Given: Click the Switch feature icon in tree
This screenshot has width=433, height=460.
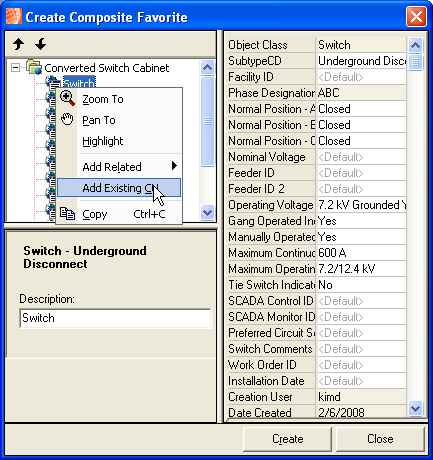Looking at the screenshot, I should (52, 82).
